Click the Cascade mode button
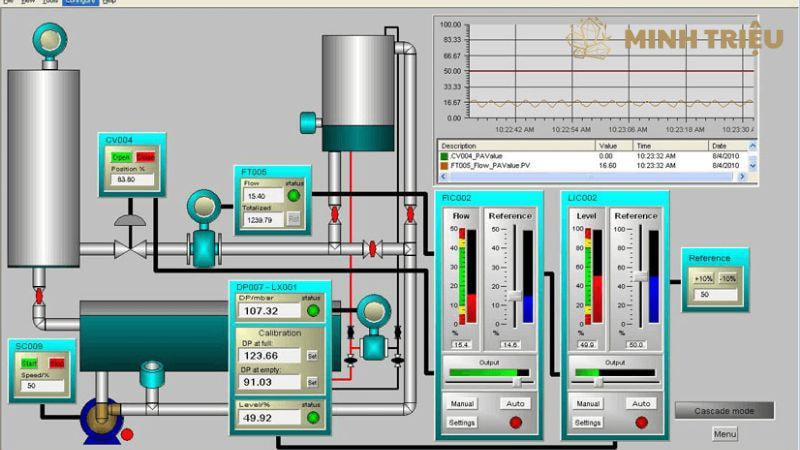This screenshot has height=450, width=800. click(x=724, y=410)
